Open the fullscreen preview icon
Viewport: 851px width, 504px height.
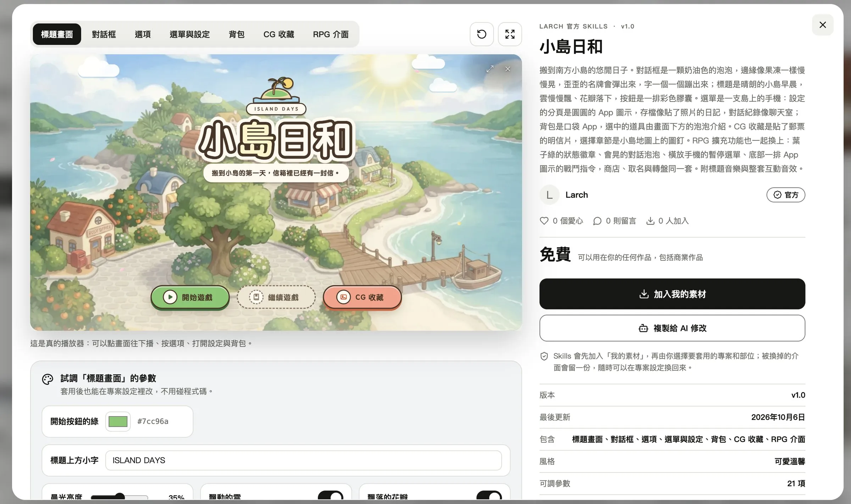pos(510,34)
